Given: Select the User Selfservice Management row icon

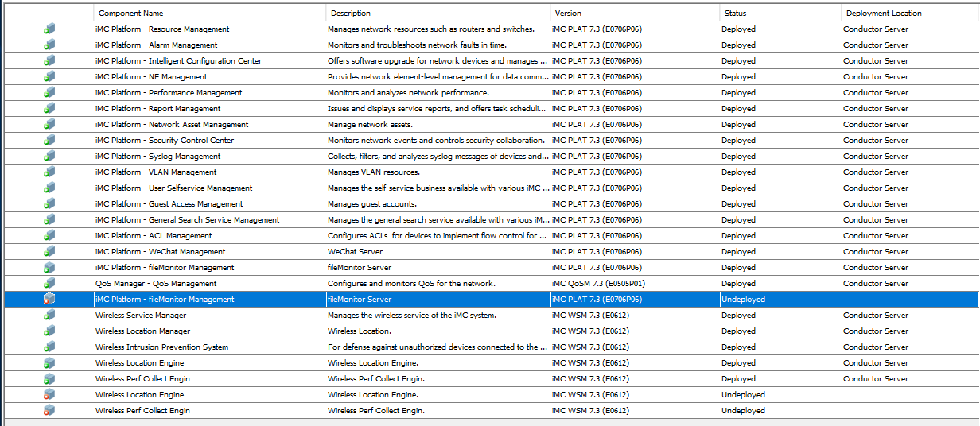Looking at the screenshot, I should pyautogui.click(x=49, y=188).
